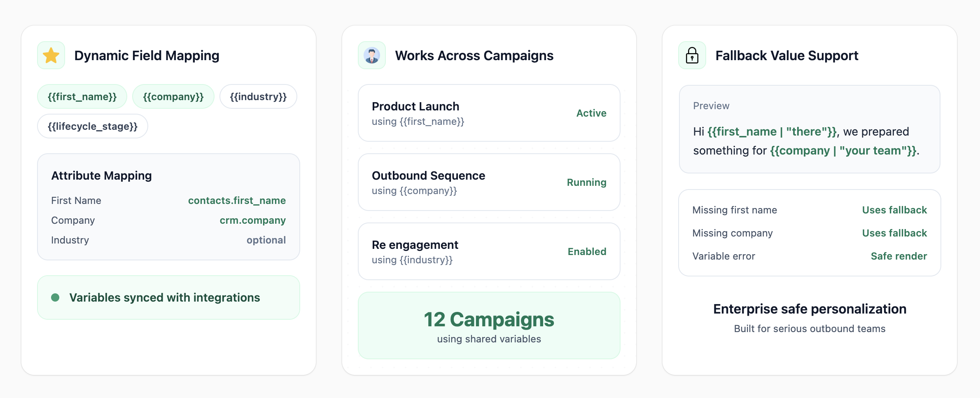This screenshot has height=398, width=980.
Task: Click the person avatar icon for Campaigns
Action: point(372,56)
